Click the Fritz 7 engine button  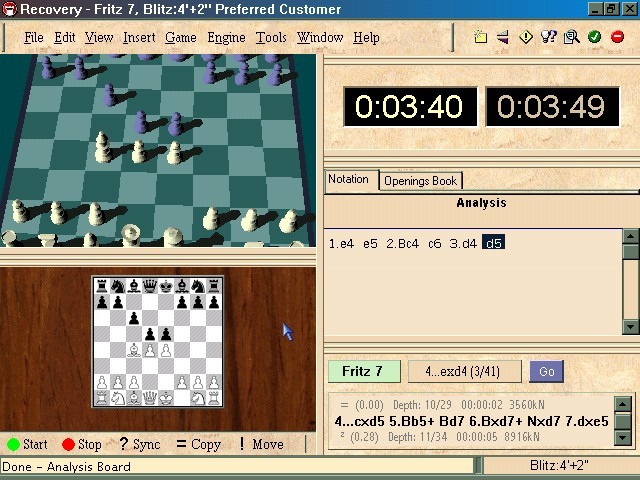pyautogui.click(x=364, y=371)
